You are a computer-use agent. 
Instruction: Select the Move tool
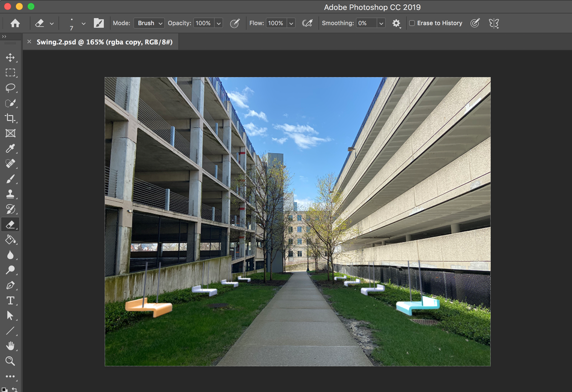click(x=10, y=58)
